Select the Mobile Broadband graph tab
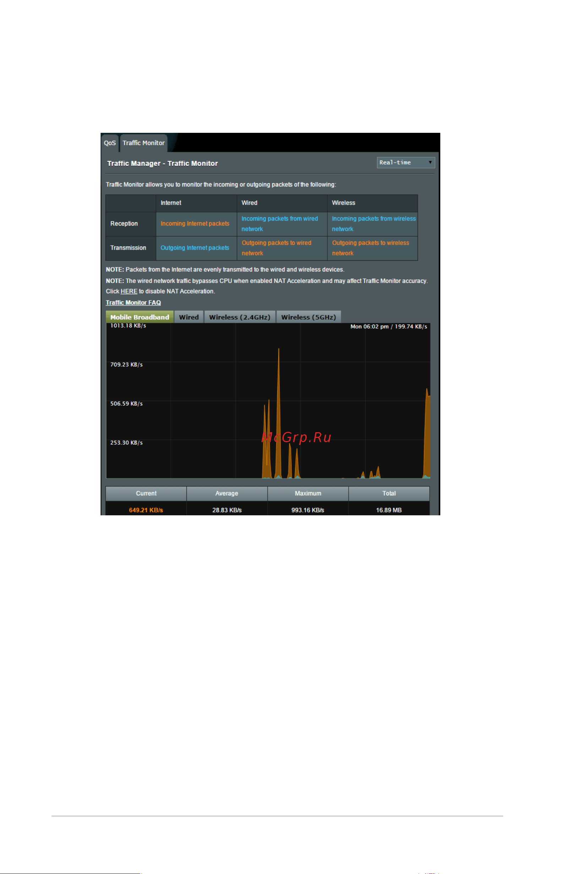 (140, 317)
